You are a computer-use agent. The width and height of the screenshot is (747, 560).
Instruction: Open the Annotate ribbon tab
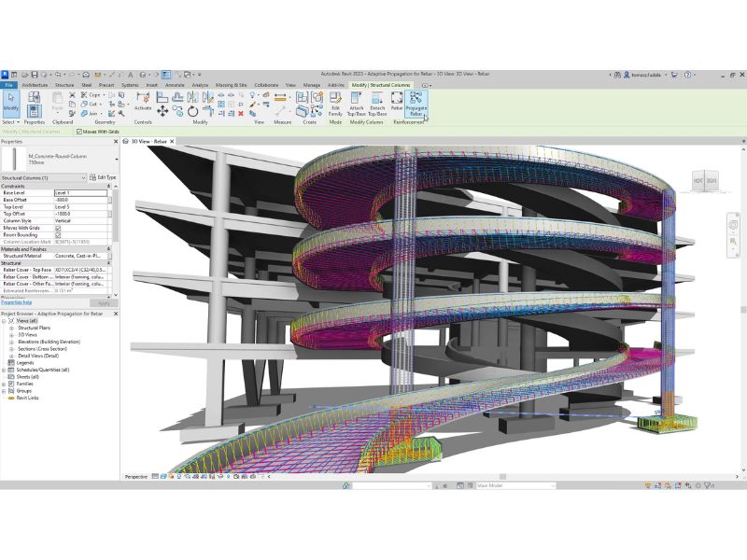pos(175,85)
